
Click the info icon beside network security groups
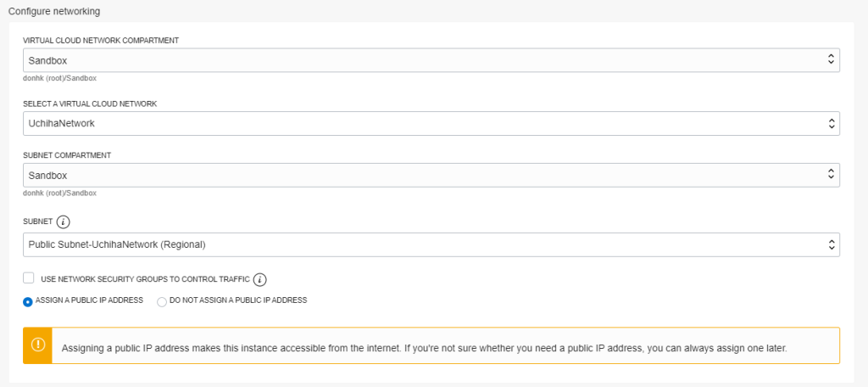click(261, 279)
